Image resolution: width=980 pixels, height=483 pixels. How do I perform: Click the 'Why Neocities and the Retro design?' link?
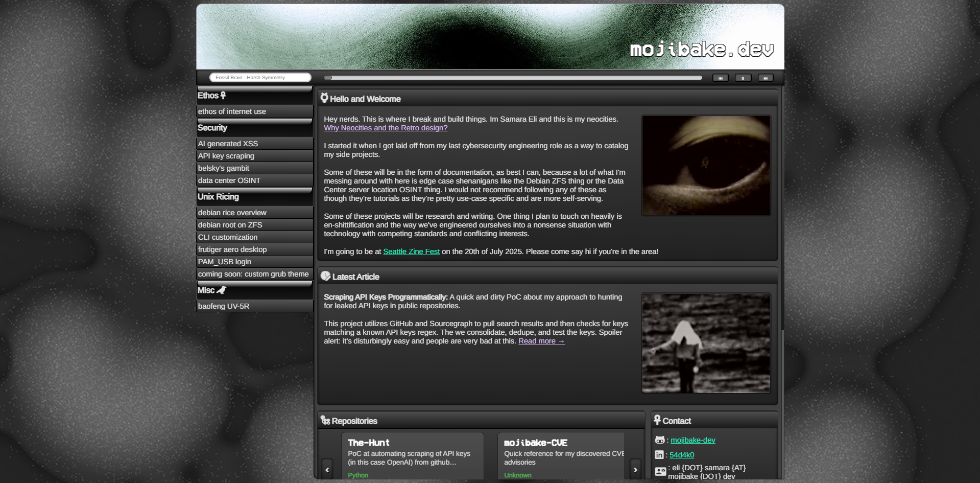[386, 128]
